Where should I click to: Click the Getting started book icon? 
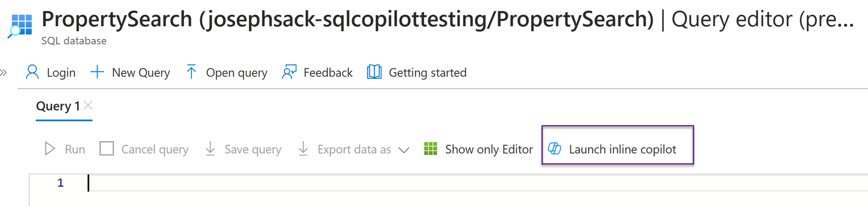click(x=374, y=72)
